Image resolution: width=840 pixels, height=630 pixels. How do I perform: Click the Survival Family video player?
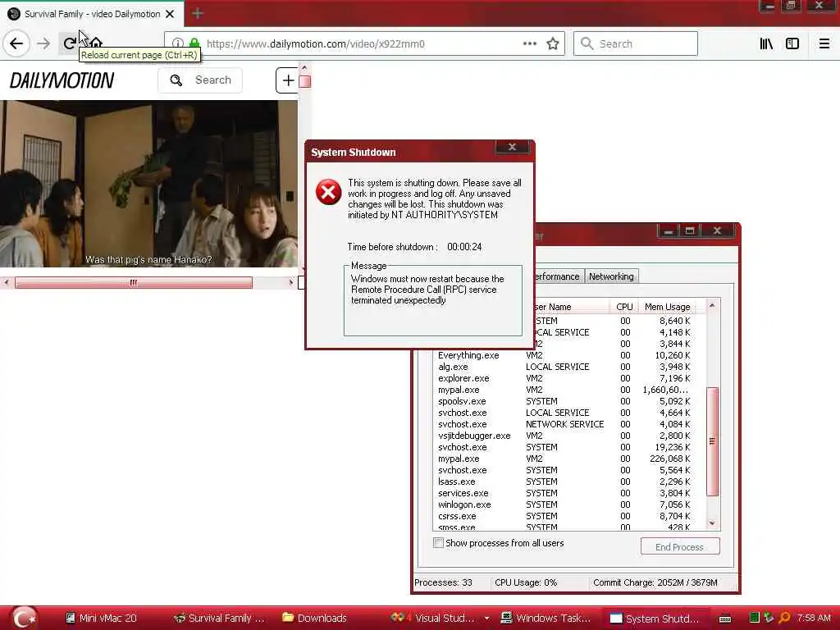click(x=149, y=184)
